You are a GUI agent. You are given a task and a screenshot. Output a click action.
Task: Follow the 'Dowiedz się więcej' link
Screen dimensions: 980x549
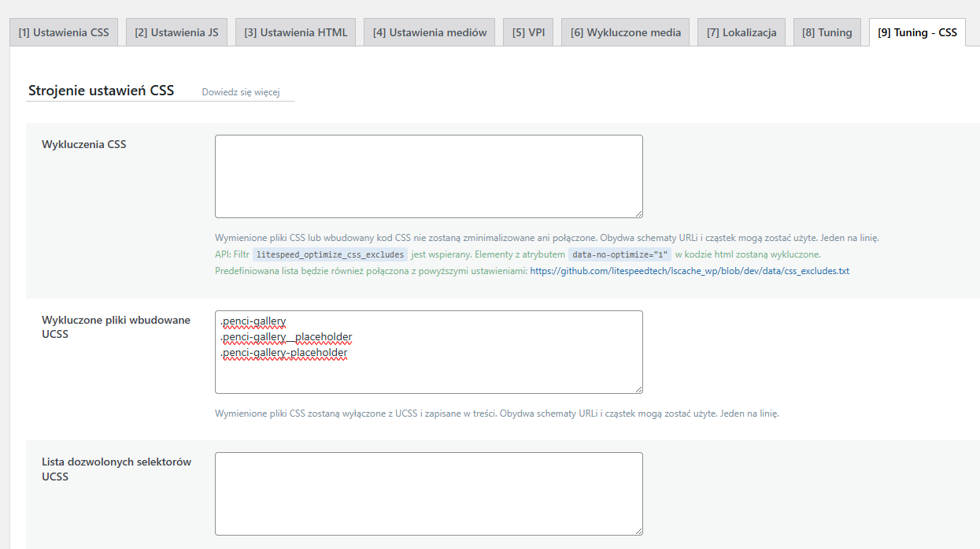click(x=241, y=92)
